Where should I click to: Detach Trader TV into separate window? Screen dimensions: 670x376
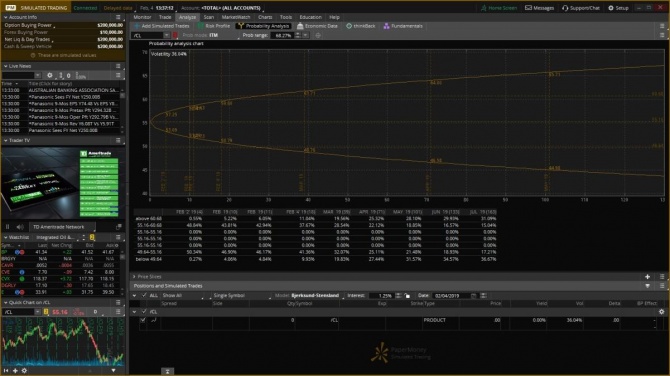(x=118, y=227)
